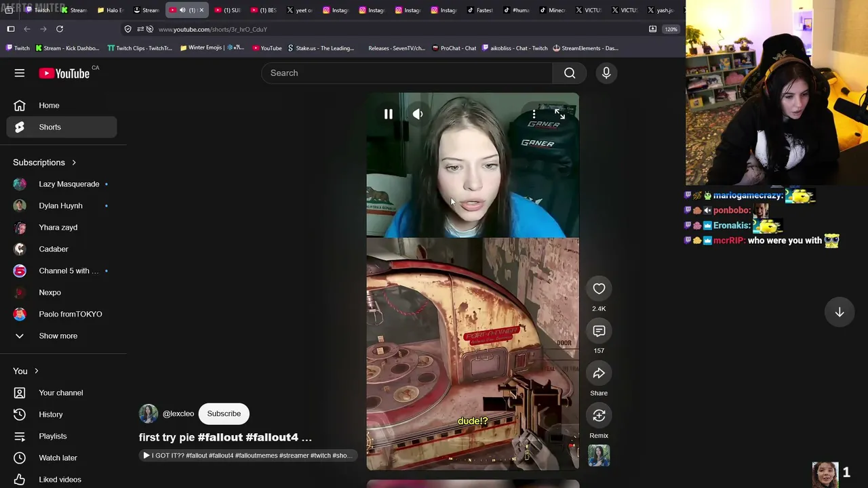Open watch History
Viewport: 868px width, 488px height.
(62, 415)
